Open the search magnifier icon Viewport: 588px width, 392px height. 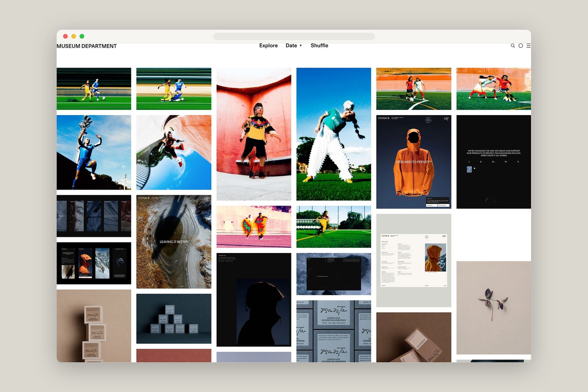(513, 46)
